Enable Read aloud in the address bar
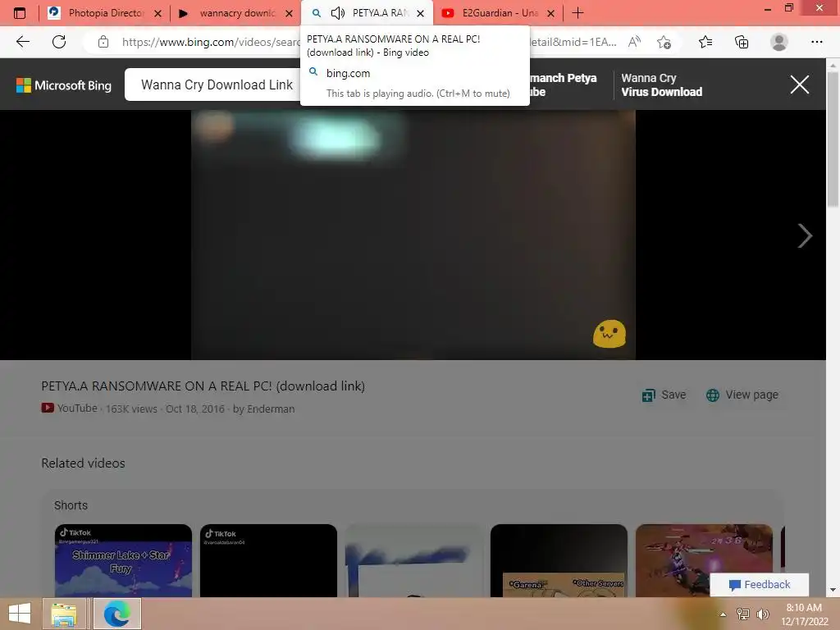This screenshot has height=630, width=840. (634, 42)
